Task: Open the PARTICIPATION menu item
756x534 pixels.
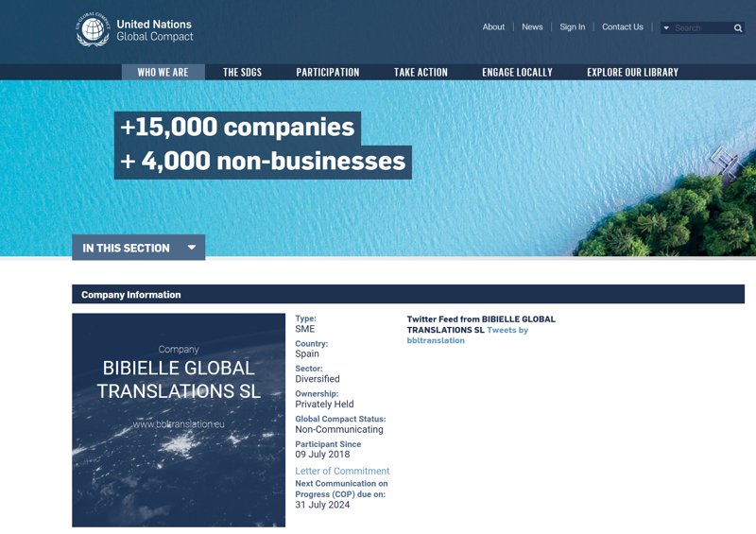Action: click(327, 72)
